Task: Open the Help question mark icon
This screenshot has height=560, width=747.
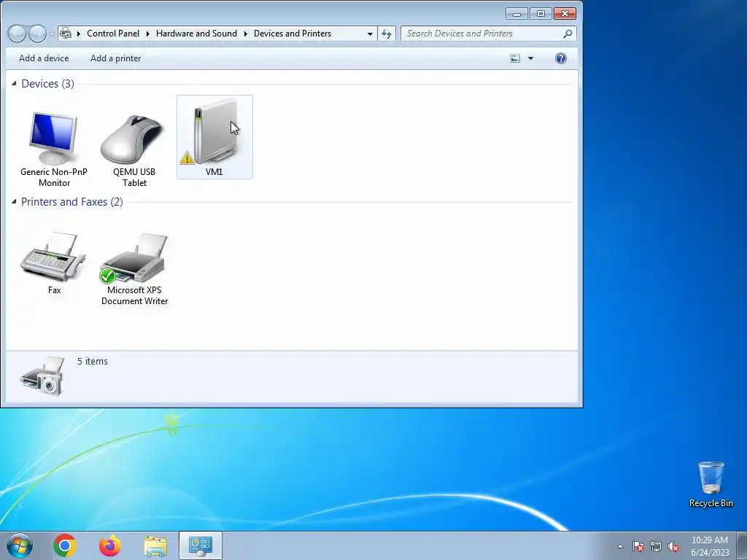Action: (561, 58)
